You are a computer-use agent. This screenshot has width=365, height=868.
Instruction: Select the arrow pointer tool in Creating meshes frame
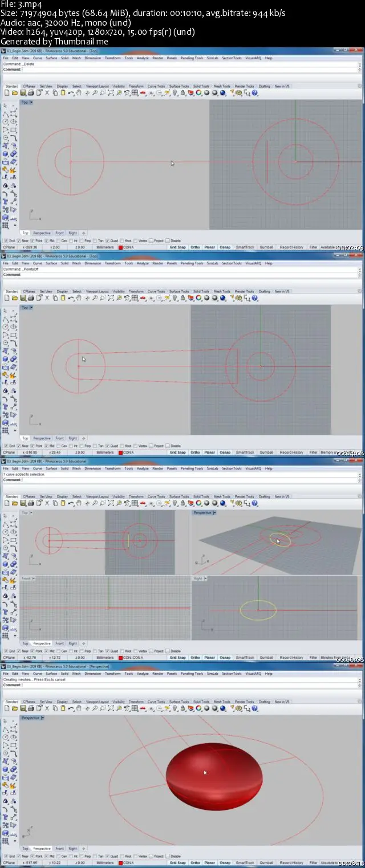[5, 721]
